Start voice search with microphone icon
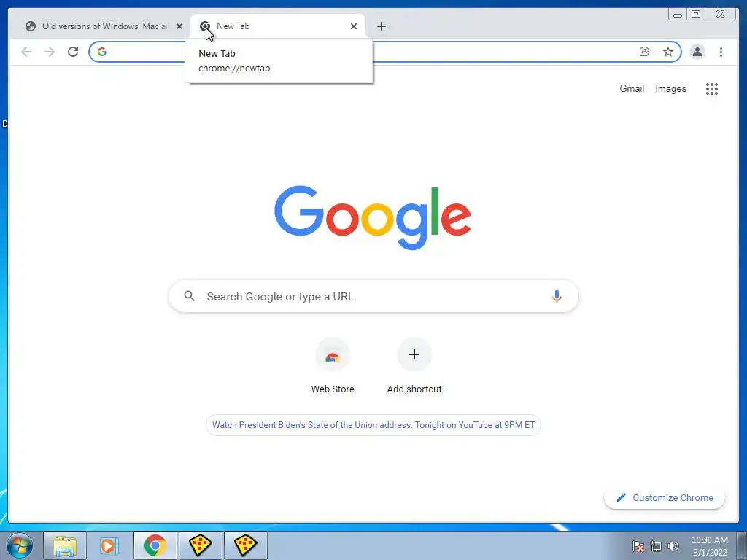Viewport: 747px width, 560px height. coord(557,296)
